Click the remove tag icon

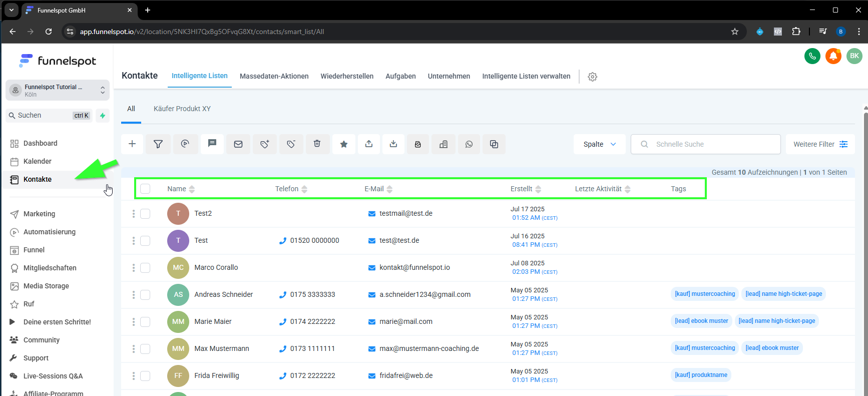click(291, 144)
